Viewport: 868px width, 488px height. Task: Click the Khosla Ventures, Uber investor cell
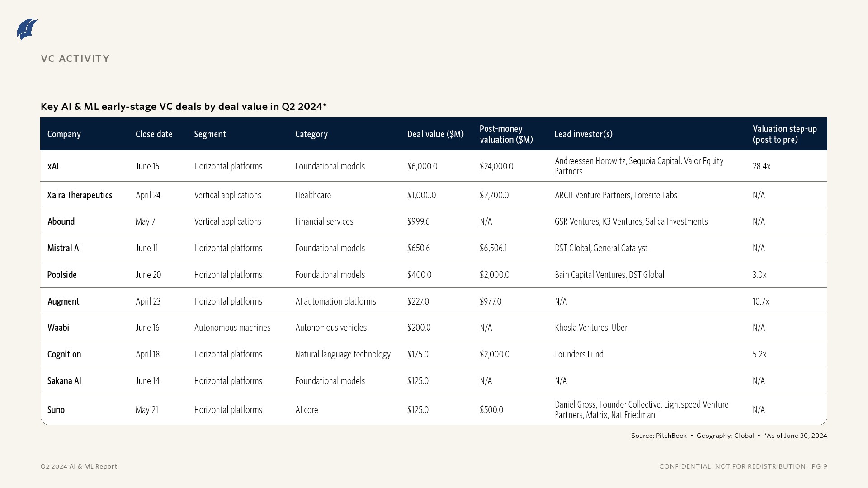pyautogui.click(x=591, y=328)
